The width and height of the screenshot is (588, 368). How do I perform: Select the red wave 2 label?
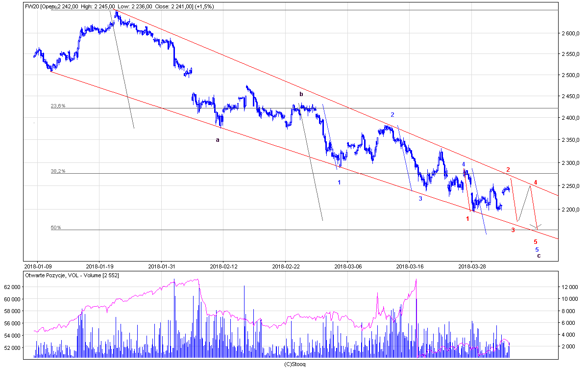509,169
